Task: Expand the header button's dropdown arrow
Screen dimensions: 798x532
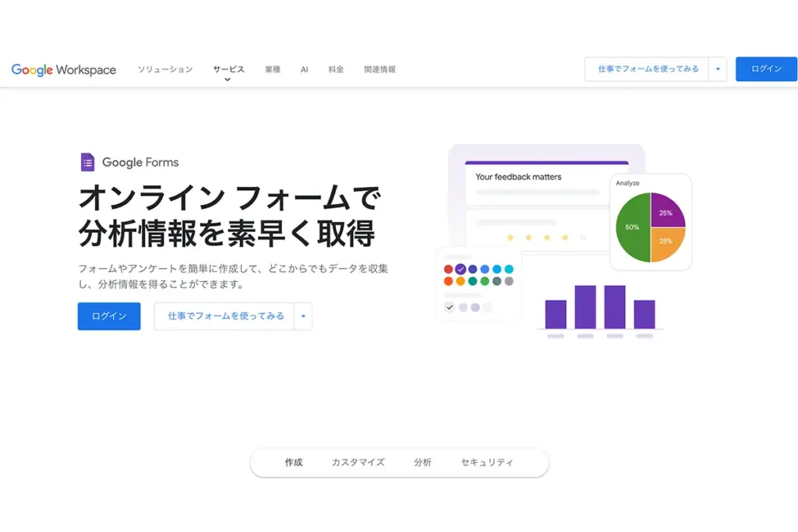Action: click(x=718, y=69)
